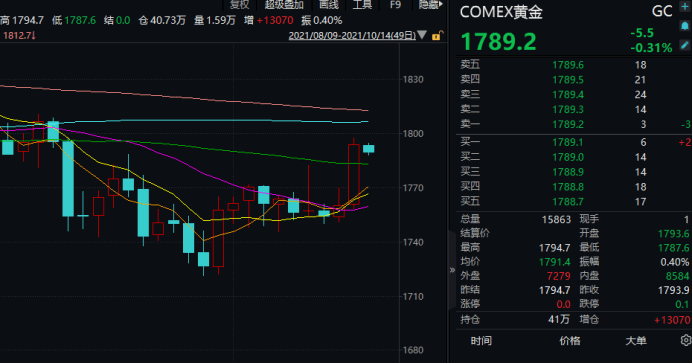The width and height of the screenshot is (693, 364).
Task: Open the 工具 menu
Action: (x=362, y=5)
